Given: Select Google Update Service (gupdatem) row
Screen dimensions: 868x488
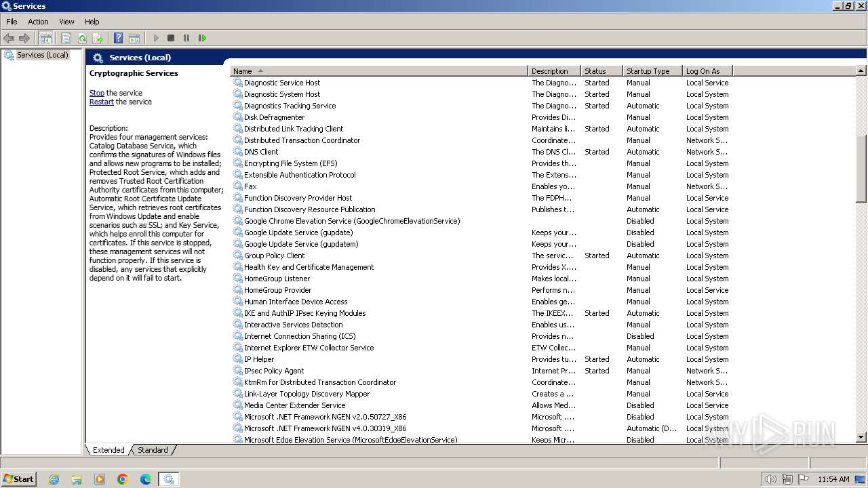Looking at the screenshot, I should [481, 244].
